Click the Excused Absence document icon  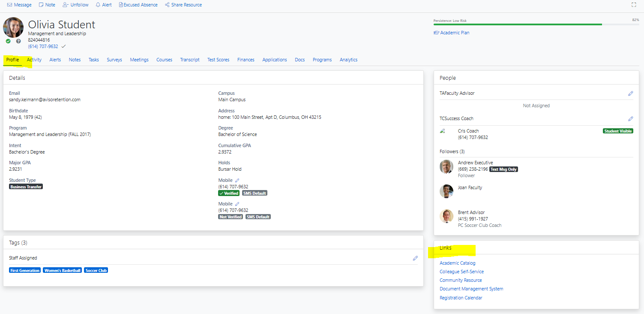pyautogui.click(x=121, y=5)
